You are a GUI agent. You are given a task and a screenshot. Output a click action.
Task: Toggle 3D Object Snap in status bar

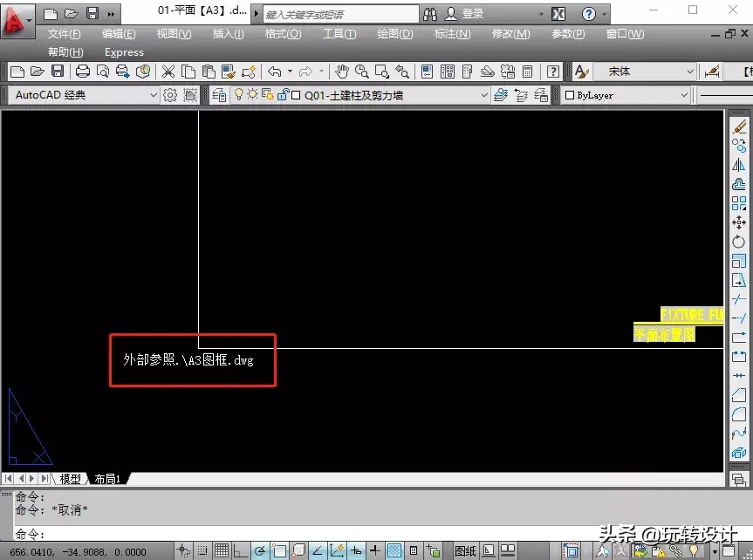298,551
